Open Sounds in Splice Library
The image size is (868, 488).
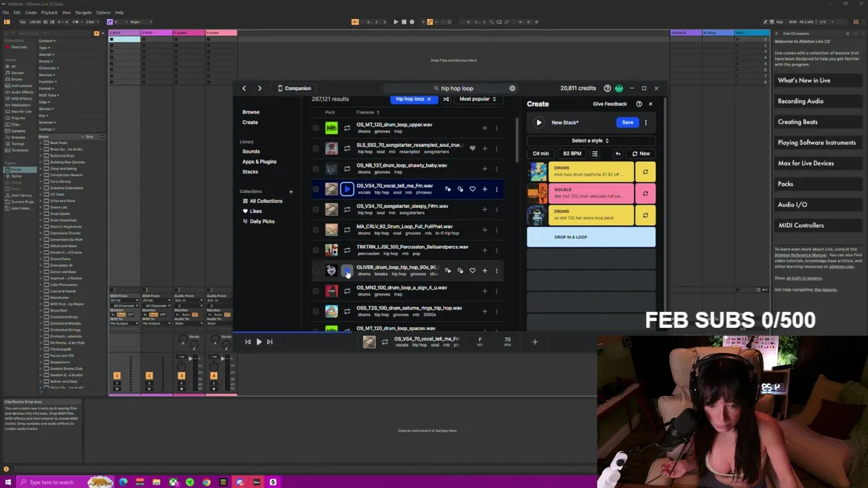tap(251, 152)
